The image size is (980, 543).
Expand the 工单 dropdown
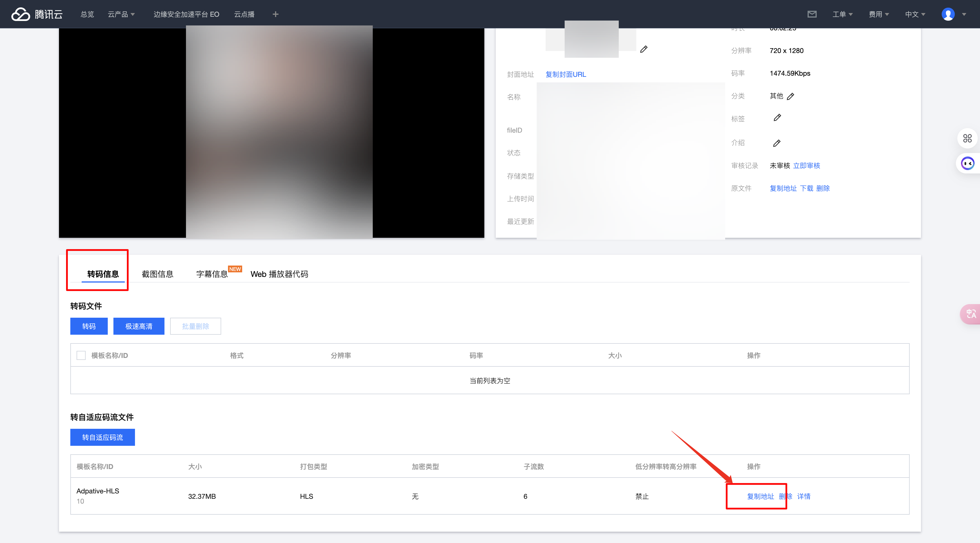pyautogui.click(x=842, y=14)
